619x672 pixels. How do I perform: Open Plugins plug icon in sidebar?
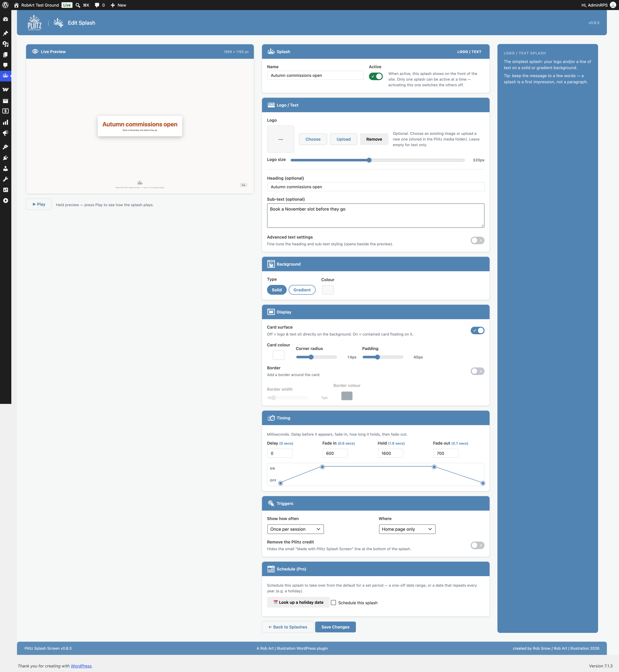(x=5, y=158)
